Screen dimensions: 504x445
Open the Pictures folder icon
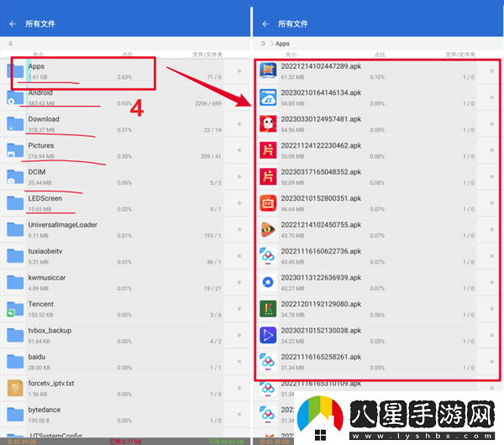[15, 150]
